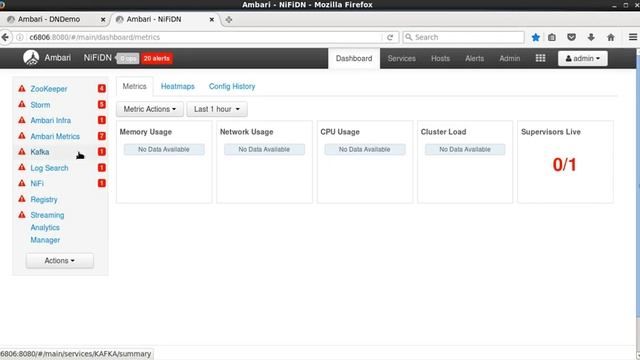
Task: Click the Kafka alert triangle icon
Action: [x=22, y=151]
